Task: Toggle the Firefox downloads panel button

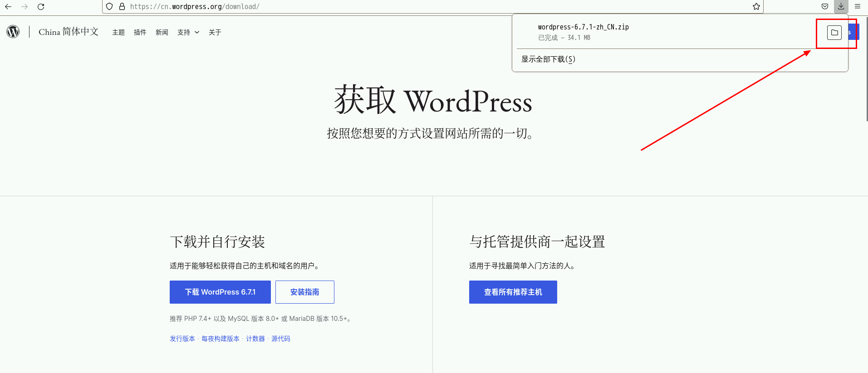Action: tap(841, 6)
